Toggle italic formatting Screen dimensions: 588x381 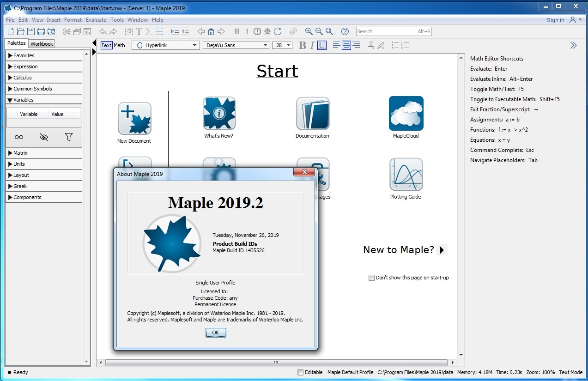pyautogui.click(x=312, y=45)
